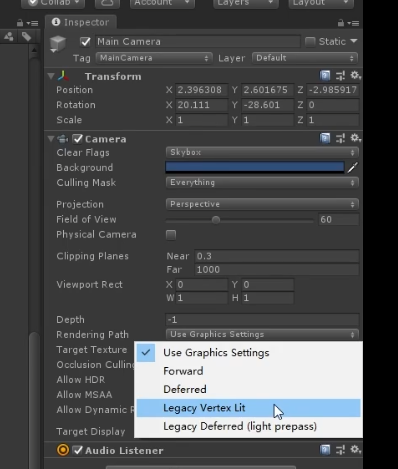This screenshot has height=469, width=398.
Task: Open the Culling Mask dropdown
Action: 262,182
